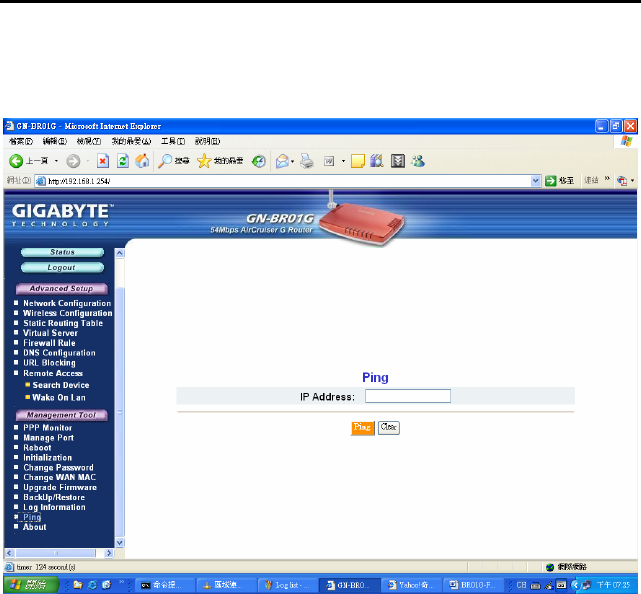Viewport: 641px width, 594px height.
Task: Click the orange Ping button
Action: (x=363, y=428)
